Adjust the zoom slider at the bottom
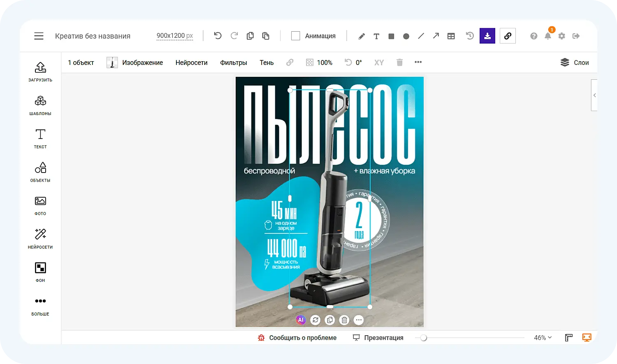Viewport: 617px width, 364px height. (424, 337)
